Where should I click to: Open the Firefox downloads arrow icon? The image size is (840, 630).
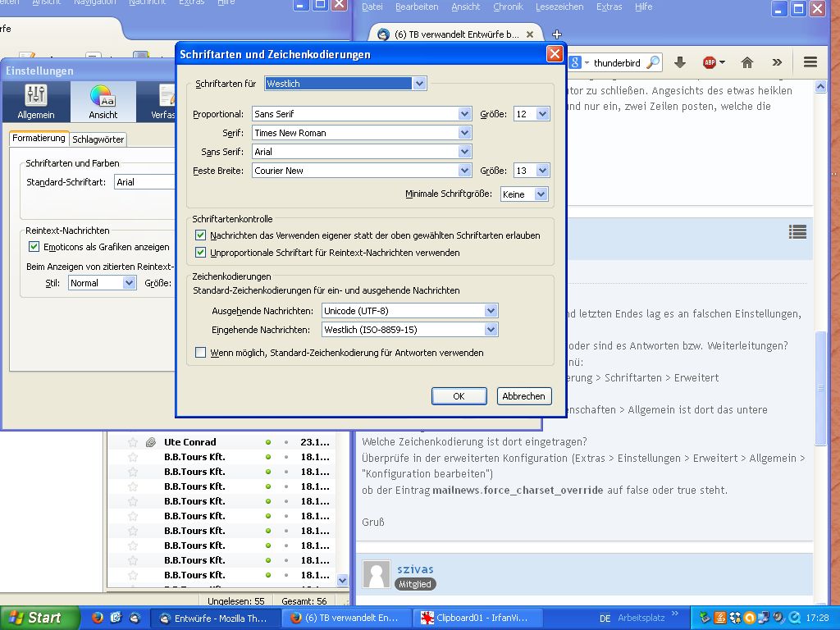coord(679,62)
